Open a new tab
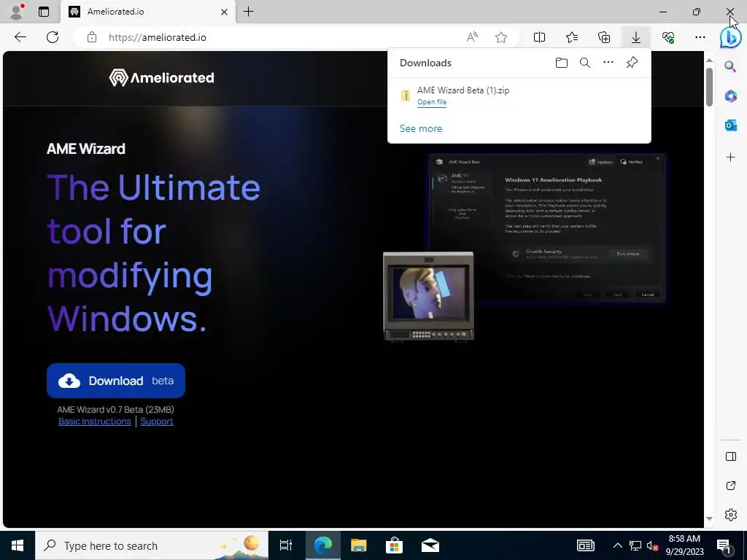747x560 pixels. tap(248, 12)
